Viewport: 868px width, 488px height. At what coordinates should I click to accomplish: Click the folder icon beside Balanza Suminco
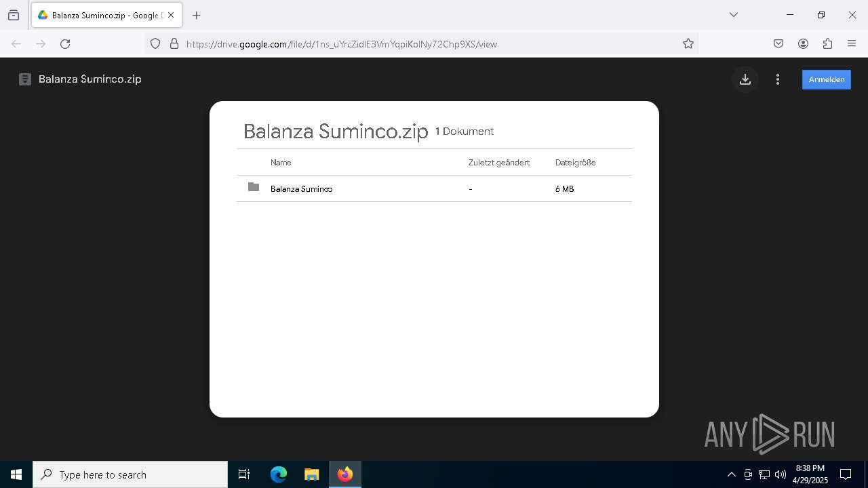click(254, 187)
